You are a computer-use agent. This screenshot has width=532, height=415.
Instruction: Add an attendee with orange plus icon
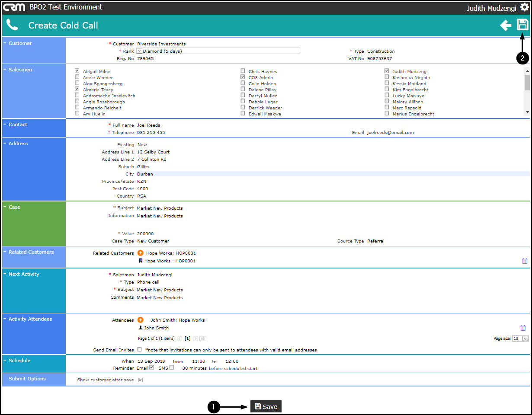coord(141,320)
